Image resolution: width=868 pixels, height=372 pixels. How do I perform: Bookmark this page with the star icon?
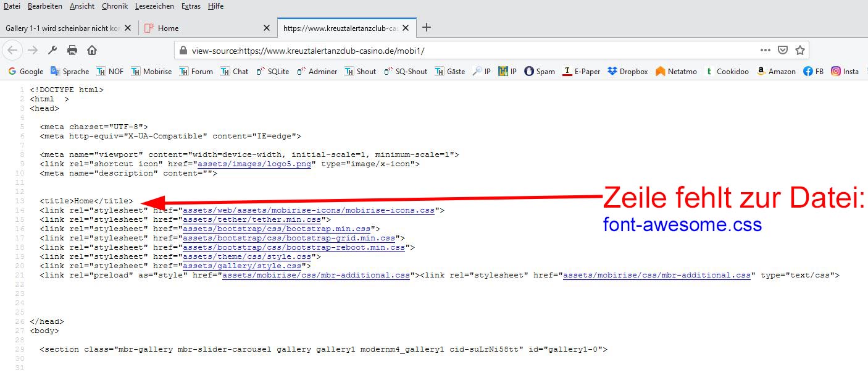(x=800, y=50)
